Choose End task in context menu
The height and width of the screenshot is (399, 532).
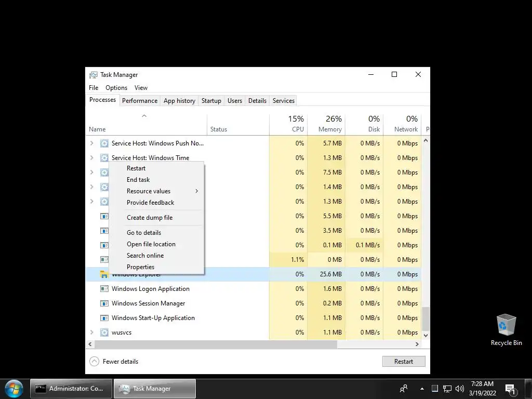pyautogui.click(x=156, y=180)
